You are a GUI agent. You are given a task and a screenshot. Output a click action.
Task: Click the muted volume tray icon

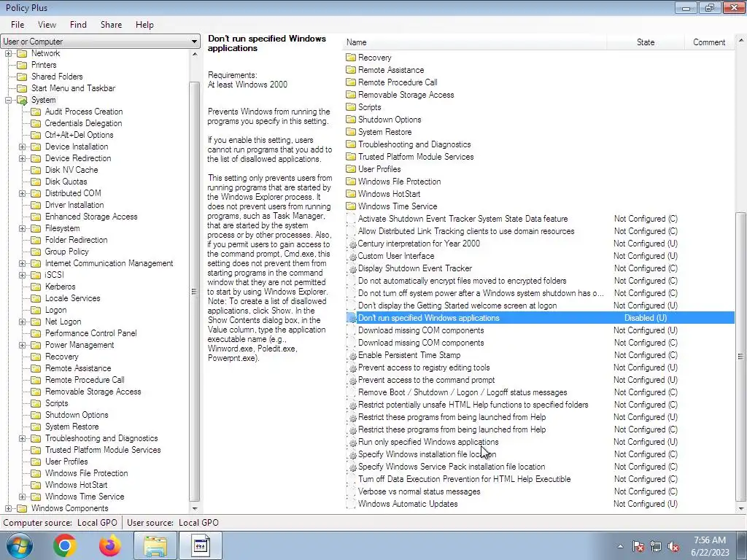673,547
